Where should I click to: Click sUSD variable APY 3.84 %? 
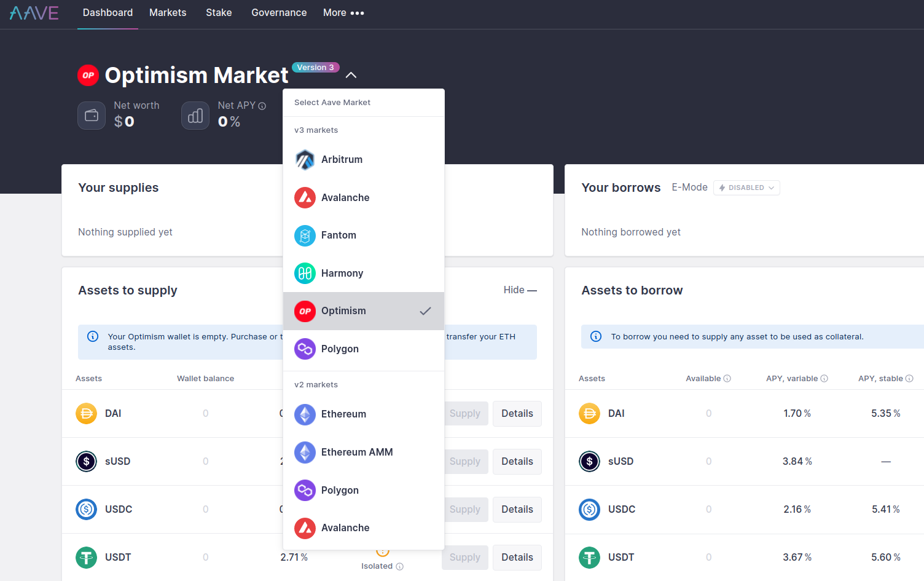797,462
